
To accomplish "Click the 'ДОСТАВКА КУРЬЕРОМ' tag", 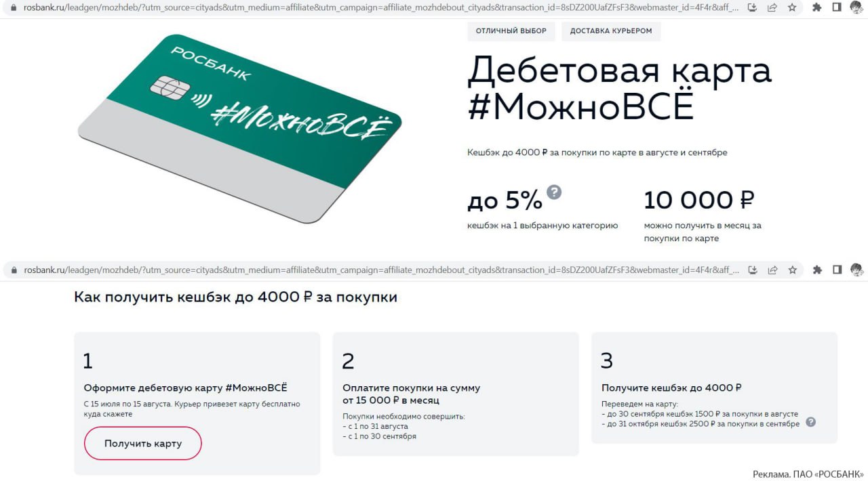I will click(611, 31).
